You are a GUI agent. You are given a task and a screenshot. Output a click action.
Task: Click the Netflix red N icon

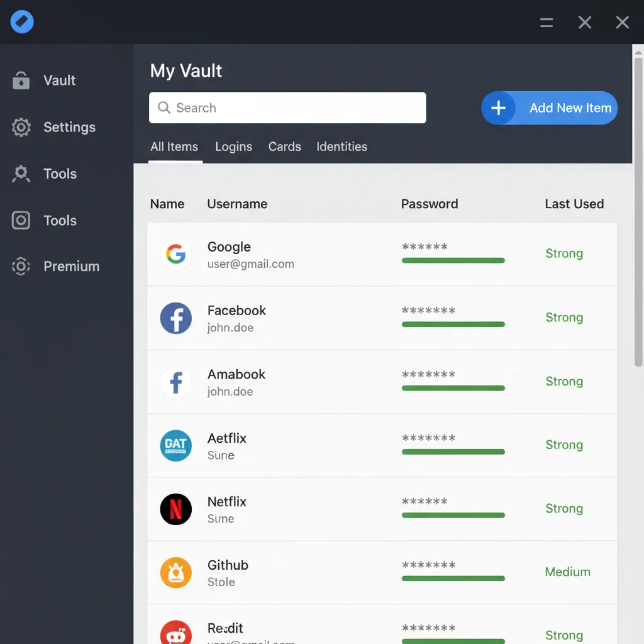click(x=176, y=509)
